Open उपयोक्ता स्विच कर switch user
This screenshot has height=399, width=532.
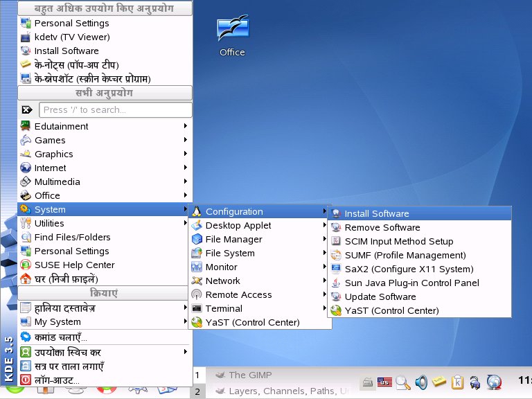[105, 352]
